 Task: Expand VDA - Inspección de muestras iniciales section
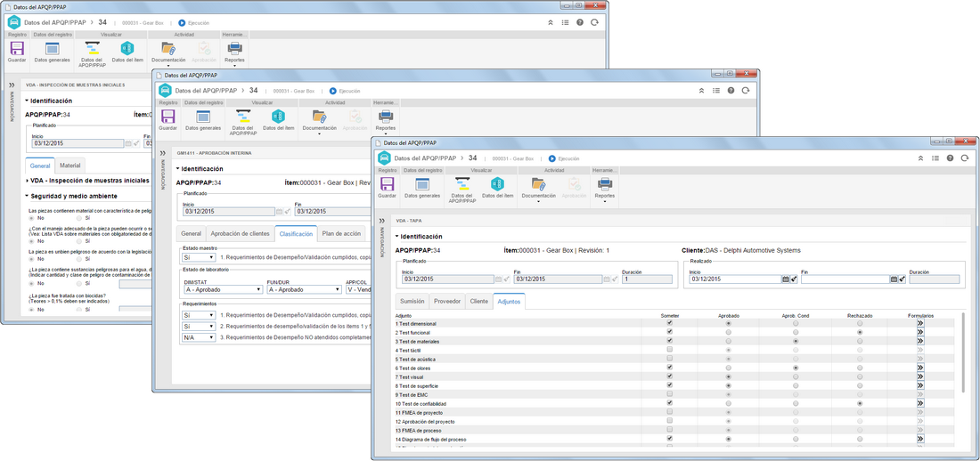point(27,181)
